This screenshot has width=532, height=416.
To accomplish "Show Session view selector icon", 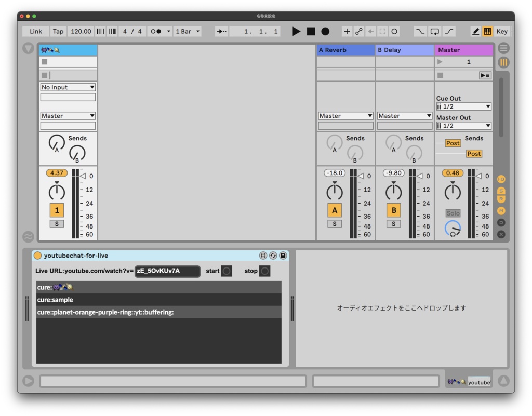I will [x=503, y=62].
